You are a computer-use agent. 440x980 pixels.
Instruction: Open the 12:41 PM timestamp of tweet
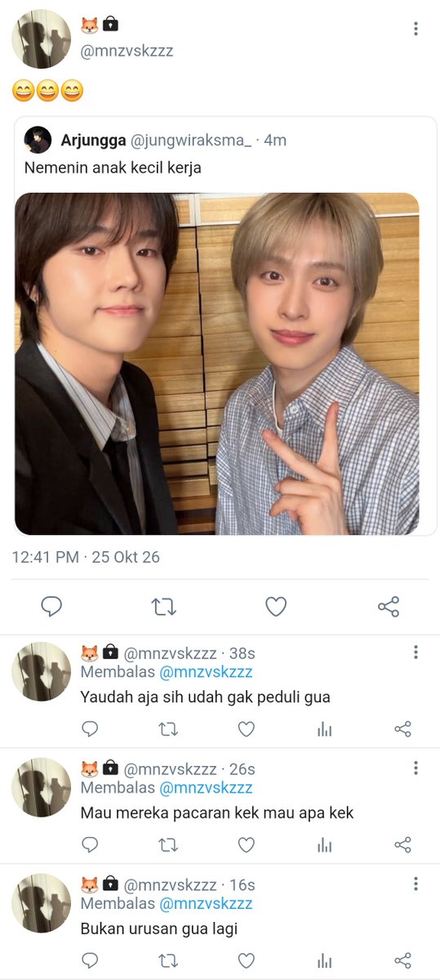pos(45,557)
